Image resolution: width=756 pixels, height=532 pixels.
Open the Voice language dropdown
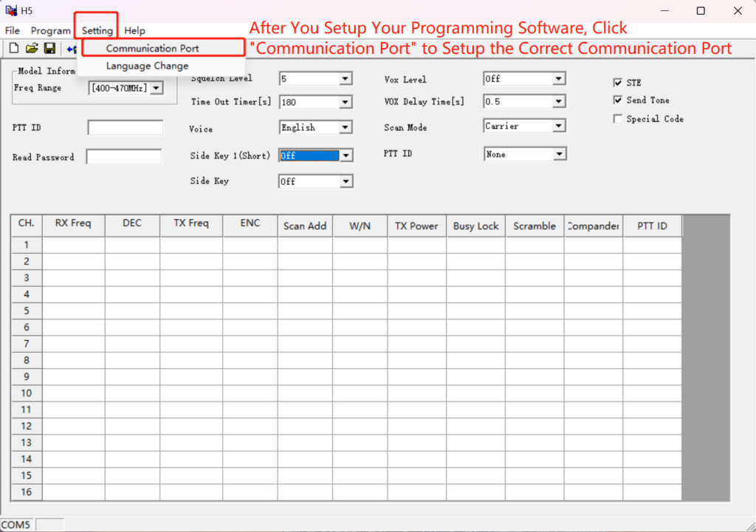point(346,127)
